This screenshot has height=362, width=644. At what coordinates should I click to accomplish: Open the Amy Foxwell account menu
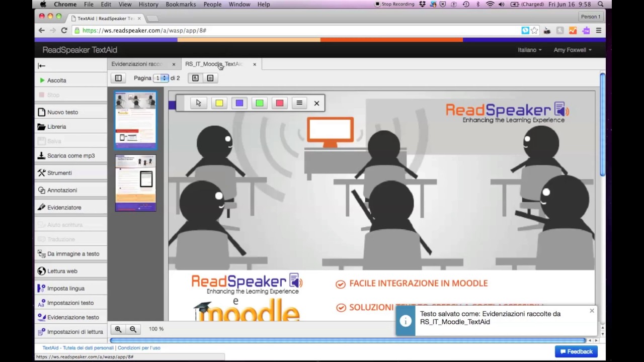click(x=573, y=50)
